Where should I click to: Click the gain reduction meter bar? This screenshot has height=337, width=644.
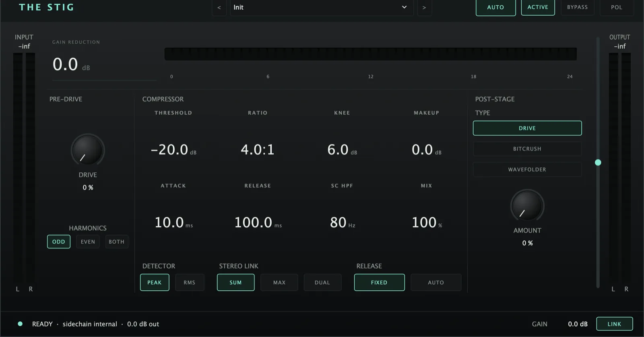pos(371,54)
